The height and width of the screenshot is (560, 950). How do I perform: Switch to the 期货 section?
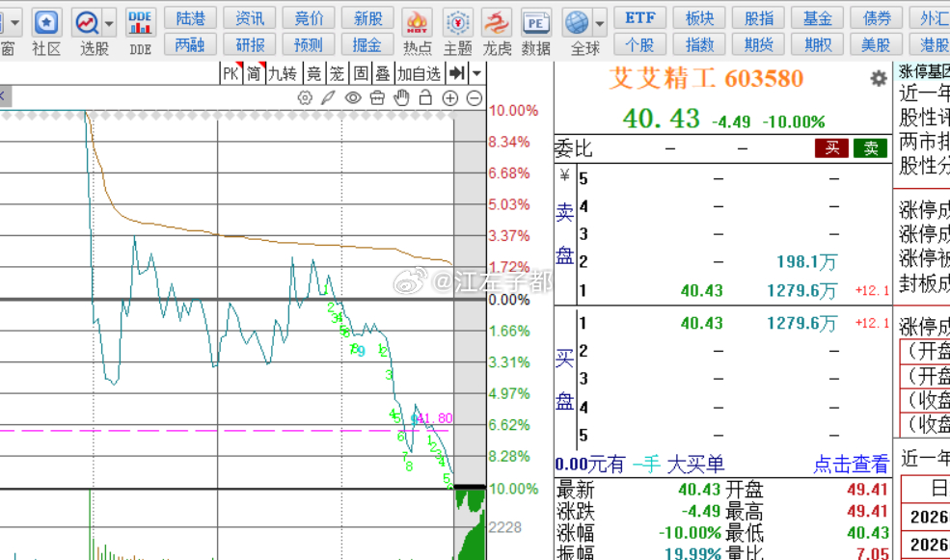(758, 44)
